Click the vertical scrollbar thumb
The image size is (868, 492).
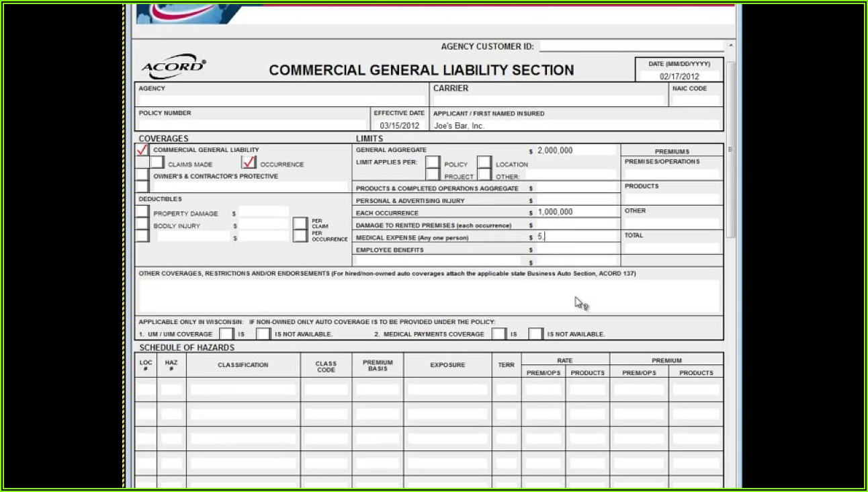(x=730, y=148)
